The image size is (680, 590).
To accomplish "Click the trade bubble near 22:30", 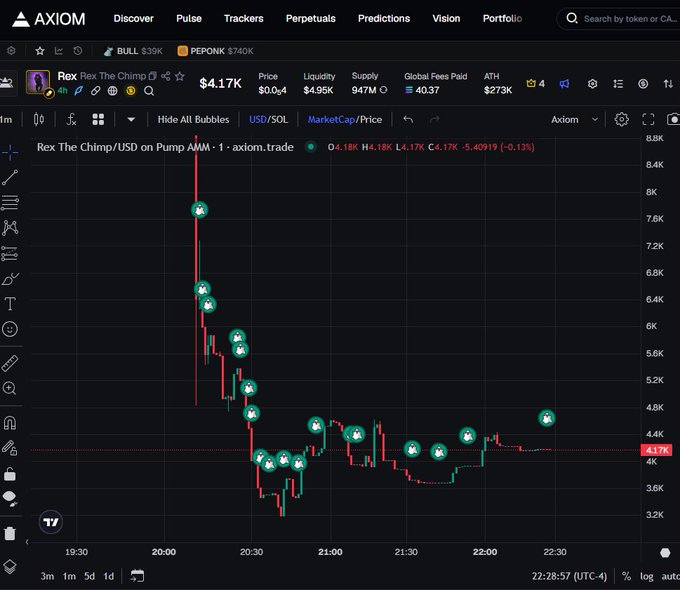I will coord(546,418).
